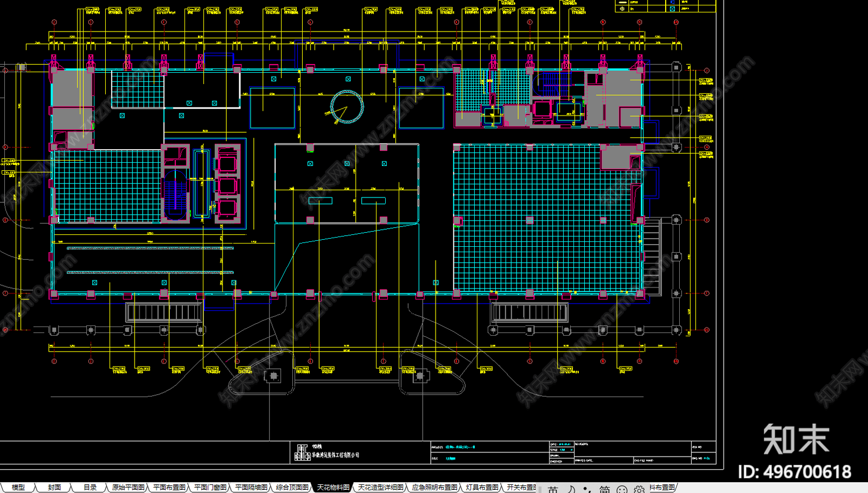
Task: Click the 华集建筑装饰工程有限公司 title block text
Action: (335, 455)
